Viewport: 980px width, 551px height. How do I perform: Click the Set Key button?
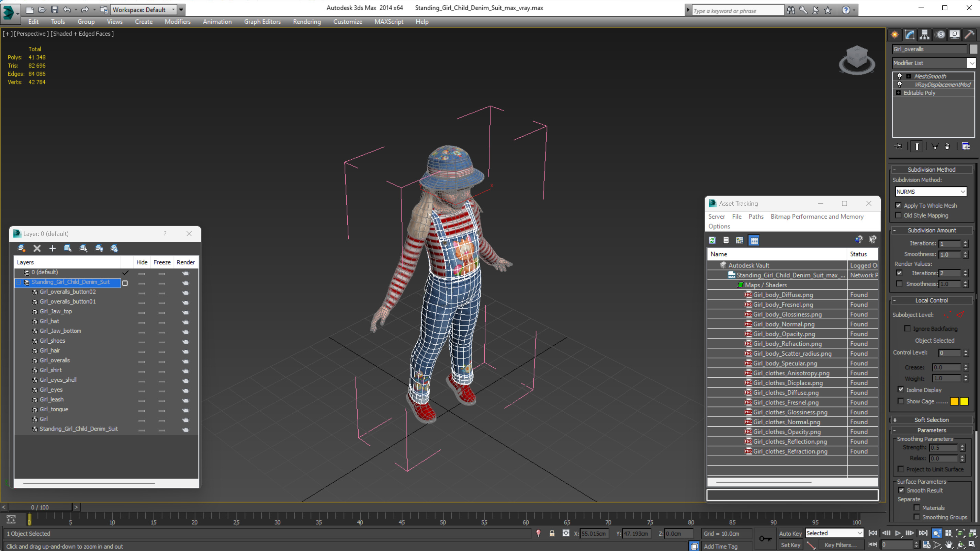click(x=790, y=545)
